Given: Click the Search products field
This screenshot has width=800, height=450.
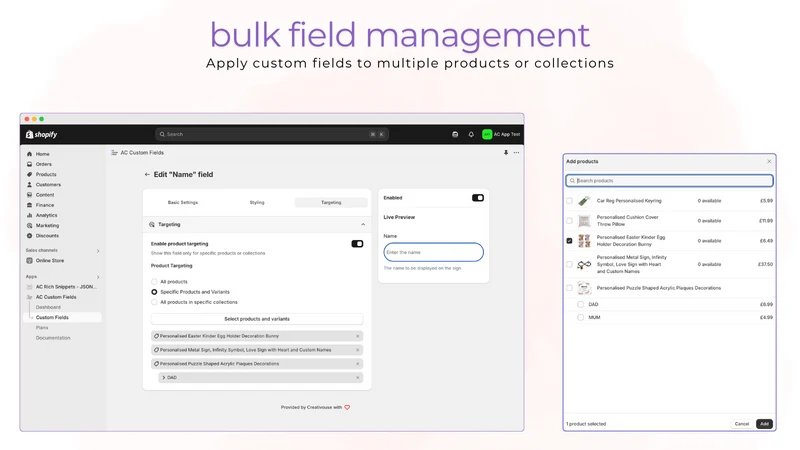Looking at the screenshot, I should click(669, 181).
